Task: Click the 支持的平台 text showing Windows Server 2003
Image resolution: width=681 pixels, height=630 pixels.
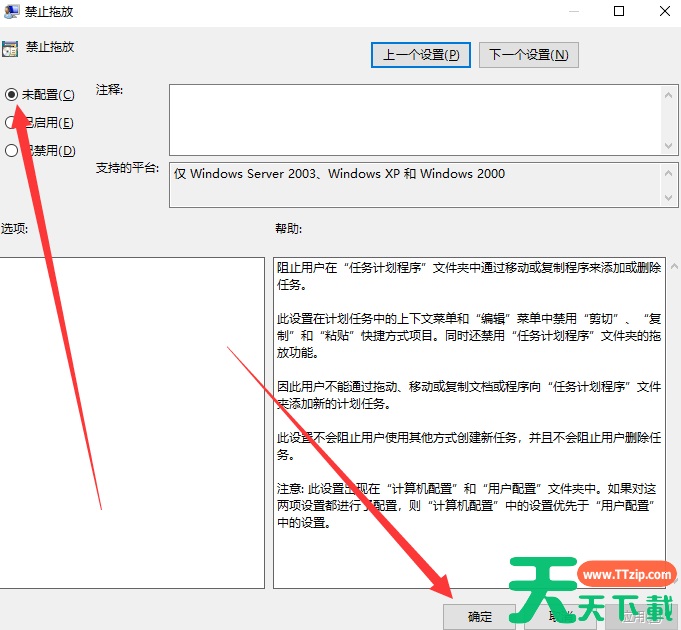Action: coord(340,174)
